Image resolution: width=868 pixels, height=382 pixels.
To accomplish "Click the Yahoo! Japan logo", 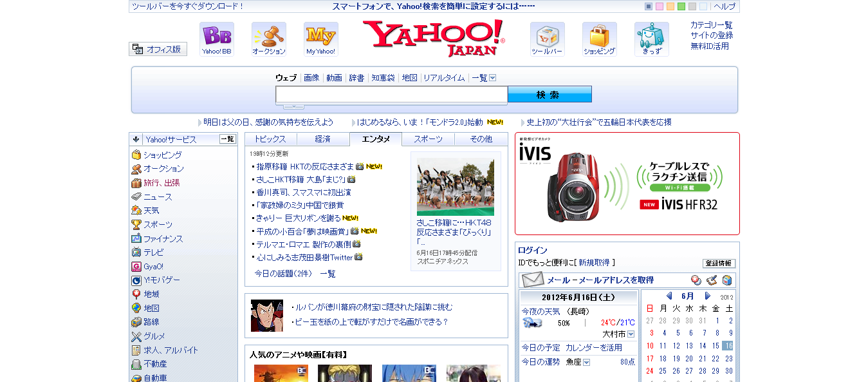I will [x=433, y=38].
